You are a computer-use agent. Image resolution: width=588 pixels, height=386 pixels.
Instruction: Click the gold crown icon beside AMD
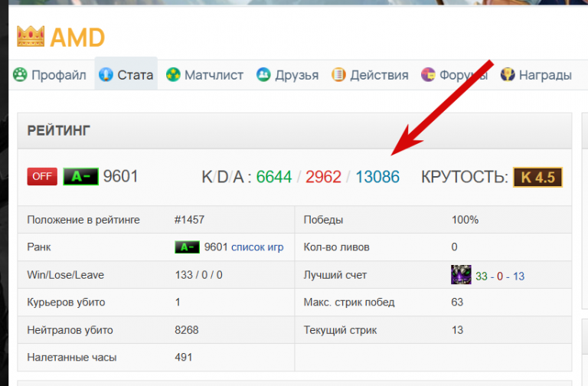pyautogui.click(x=31, y=37)
